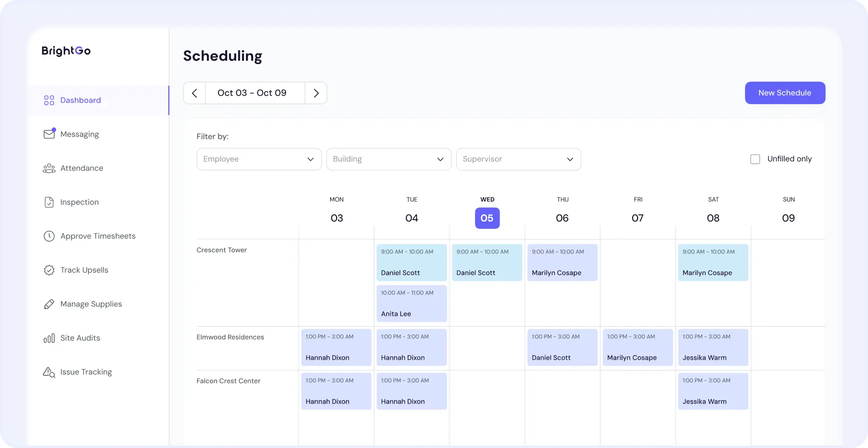
Task: Go to next week with right arrow
Action: [x=316, y=92]
